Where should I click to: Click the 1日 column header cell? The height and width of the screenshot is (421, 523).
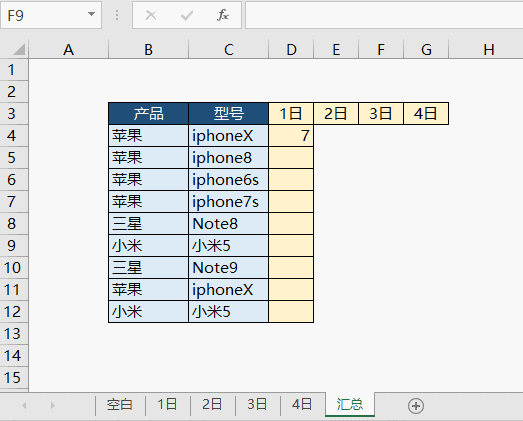pyautogui.click(x=291, y=114)
